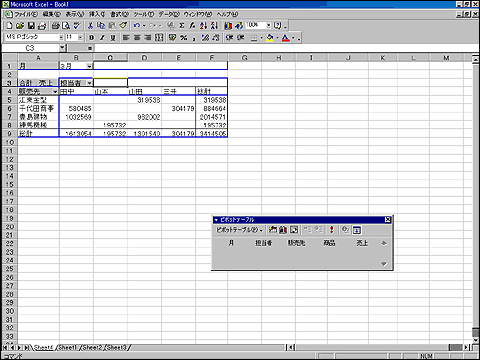Screen dimensions: 480x360
Task: Click the Fill Color paint bucket swatch
Action: pyautogui.click(x=270, y=38)
